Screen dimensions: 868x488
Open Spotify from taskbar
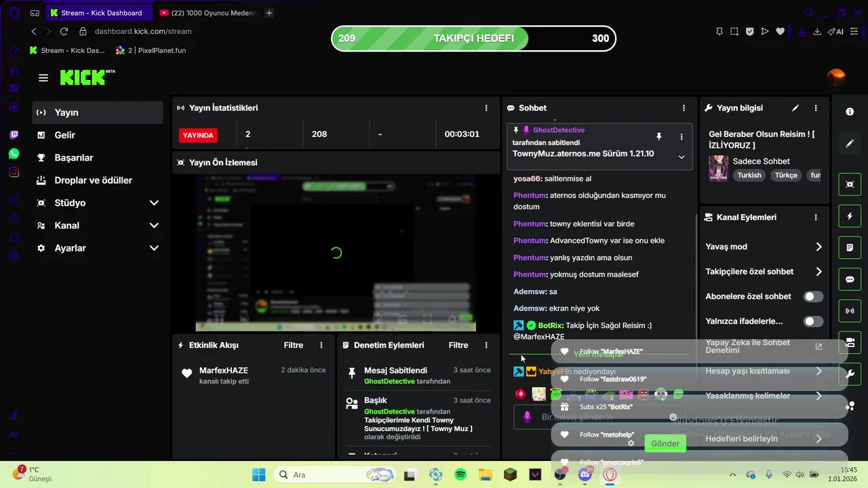460,474
